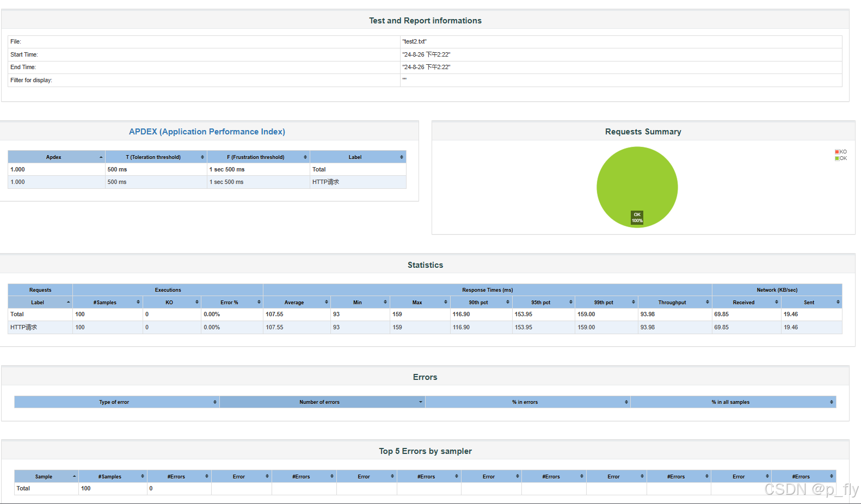Click the Errors panel heading
The height and width of the screenshot is (504, 861).
point(425,377)
